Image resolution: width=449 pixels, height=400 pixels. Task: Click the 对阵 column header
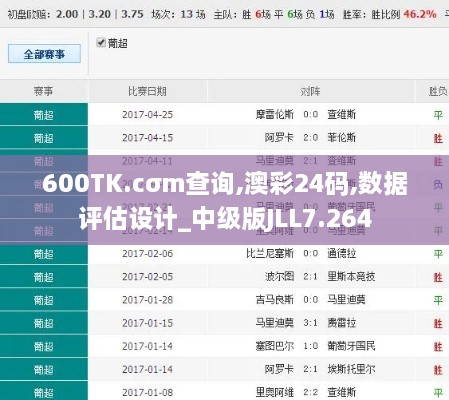pos(311,91)
